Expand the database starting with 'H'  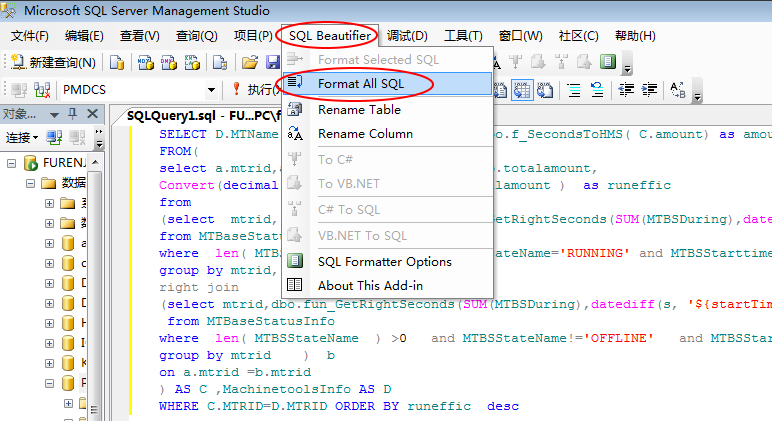coord(49,323)
